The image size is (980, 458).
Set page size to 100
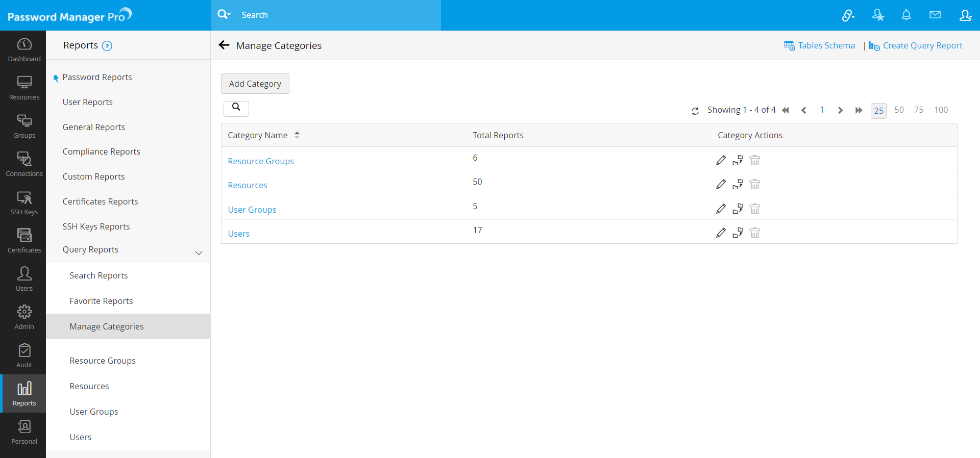coord(941,110)
